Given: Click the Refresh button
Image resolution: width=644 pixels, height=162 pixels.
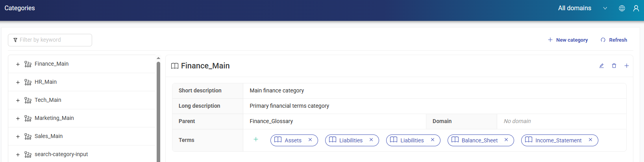Looking at the screenshot, I should click(x=614, y=40).
